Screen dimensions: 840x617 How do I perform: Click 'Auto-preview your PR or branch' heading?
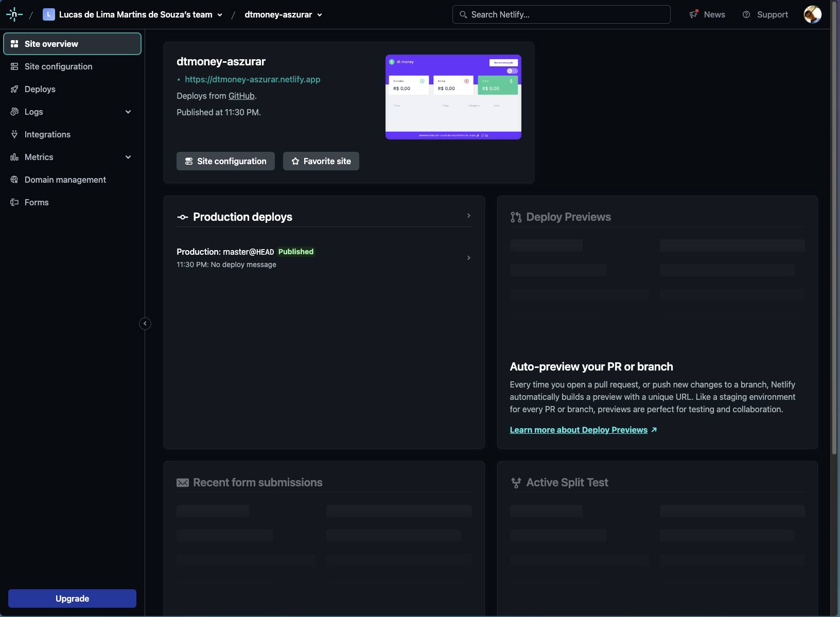[x=591, y=367]
